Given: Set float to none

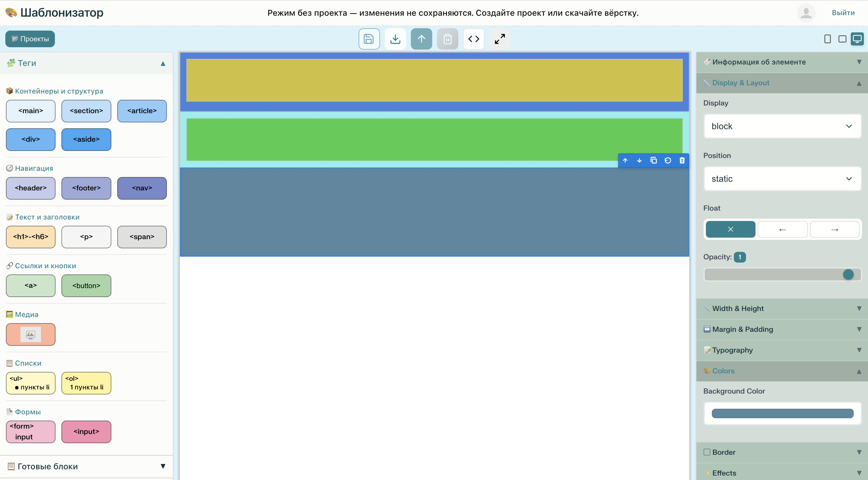Looking at the screenshot, I should (730, 229).
